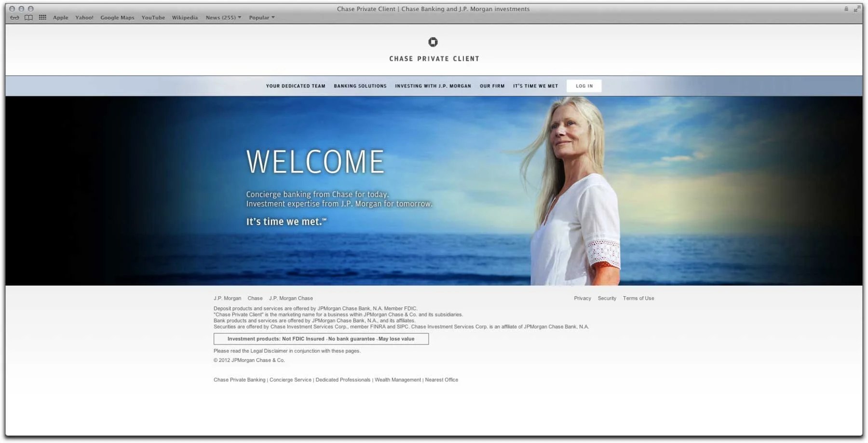Open the Wikipedia bookmark

[185, 17]
